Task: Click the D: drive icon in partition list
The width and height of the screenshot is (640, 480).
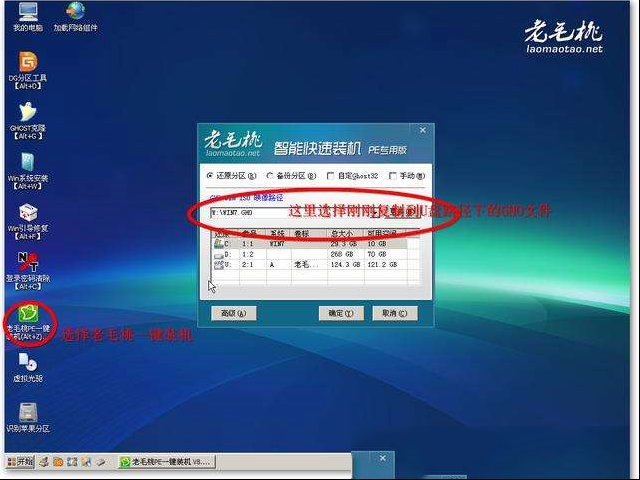Action: pos(219,255)
